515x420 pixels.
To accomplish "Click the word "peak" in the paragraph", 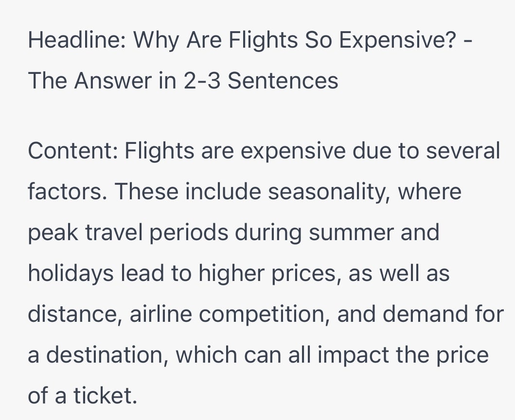I will pyautogui.click(x=53, y=233).
